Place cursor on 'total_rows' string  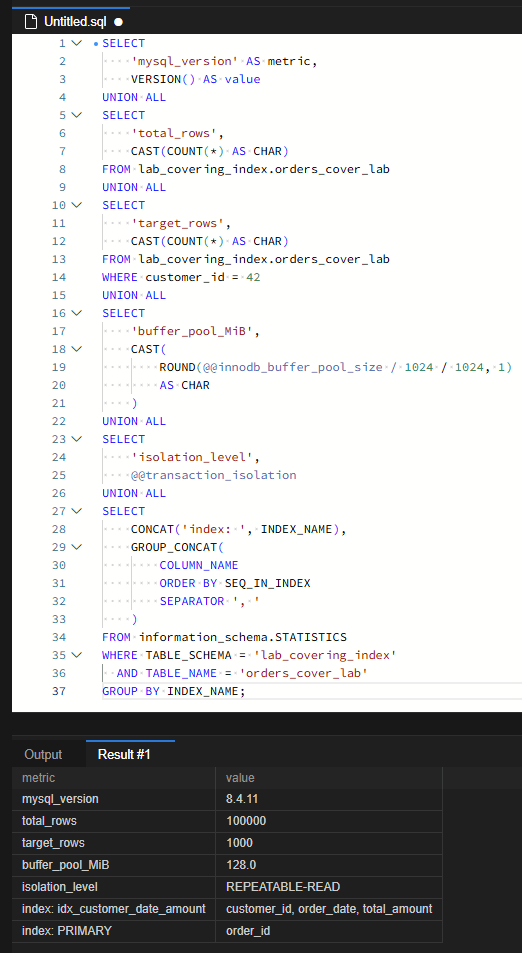tap(174, 133)
